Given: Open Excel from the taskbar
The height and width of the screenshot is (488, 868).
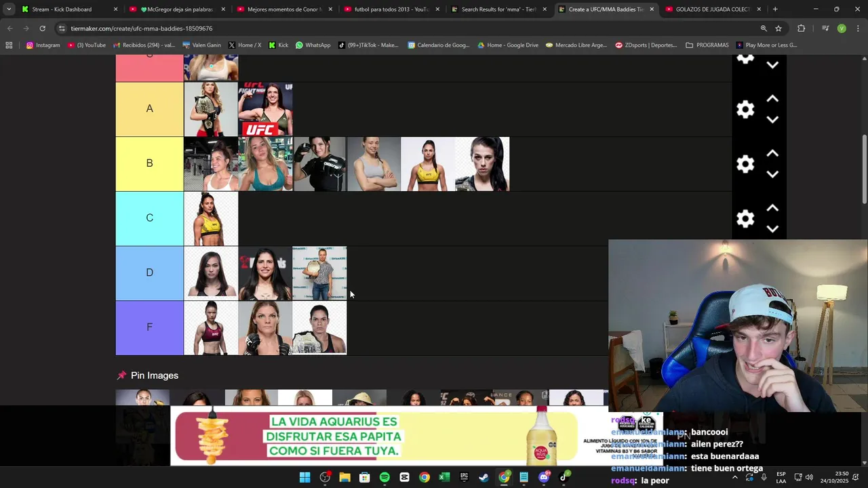Looking at the screenshot, I should click(x=444, y=477).
